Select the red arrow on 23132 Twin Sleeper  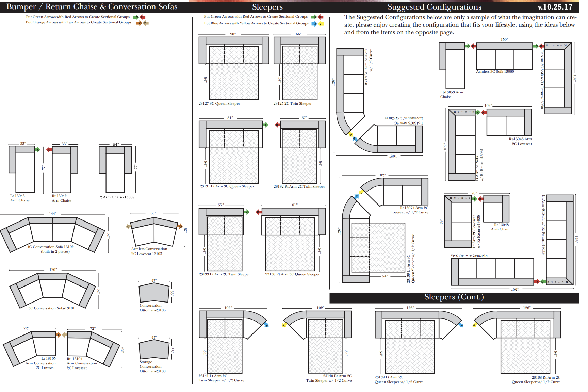278,125
